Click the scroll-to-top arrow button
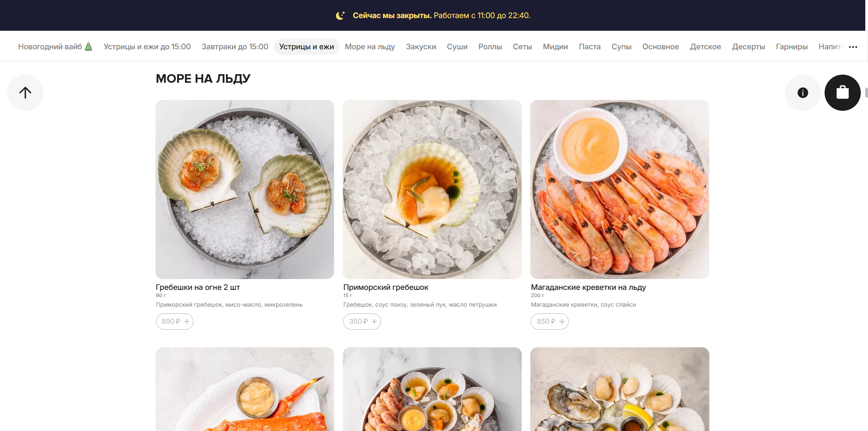The width and height of the screenshot is (868, 431). (x=25, y=93)
